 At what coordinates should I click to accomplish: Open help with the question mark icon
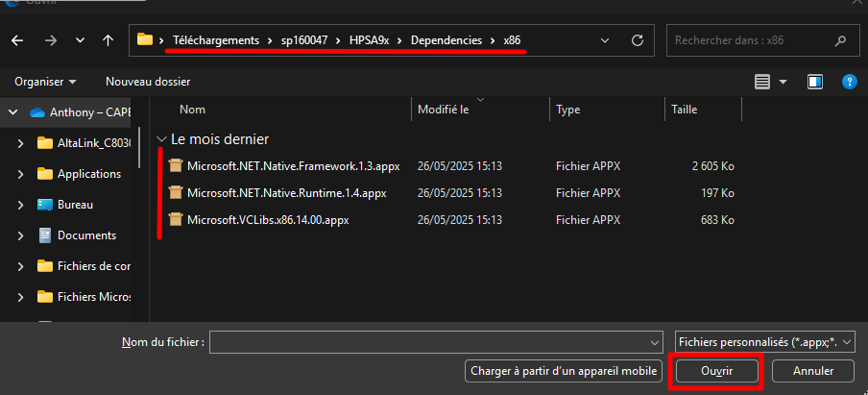click(849, 82)
